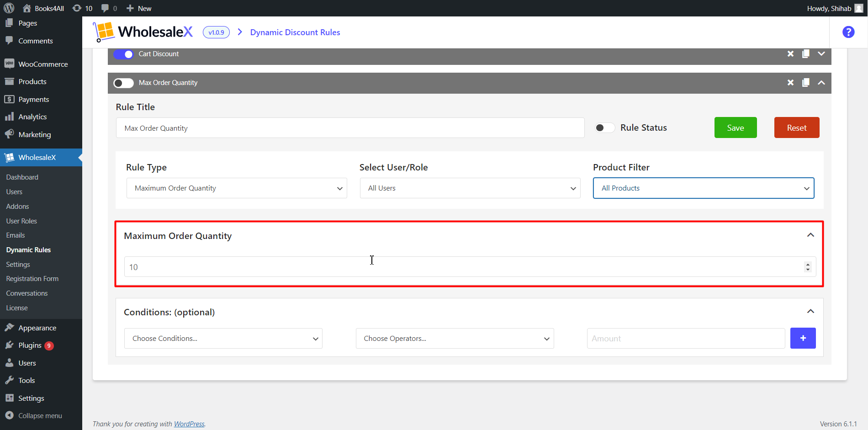
Task: Add a condition with plus button
Action: (803, 338)
